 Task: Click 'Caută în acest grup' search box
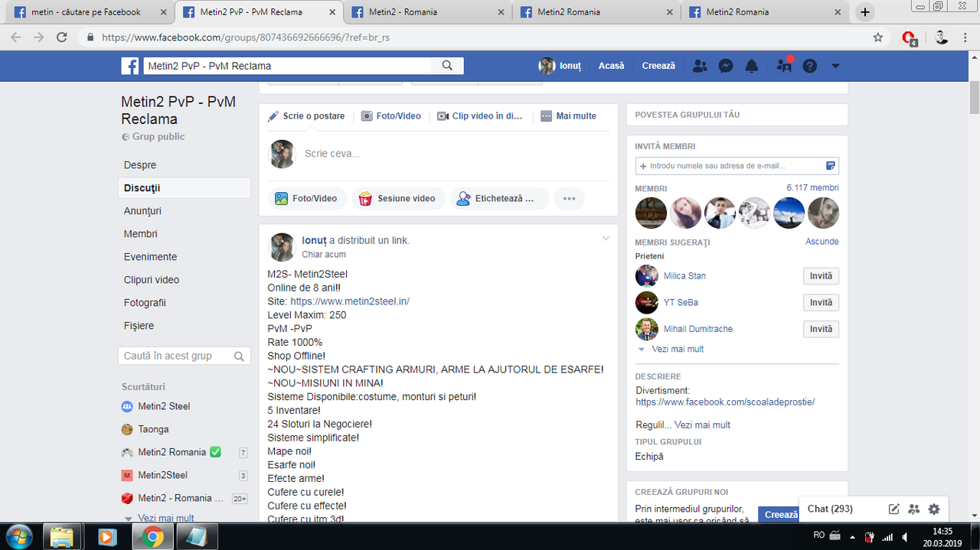(185, 356)
